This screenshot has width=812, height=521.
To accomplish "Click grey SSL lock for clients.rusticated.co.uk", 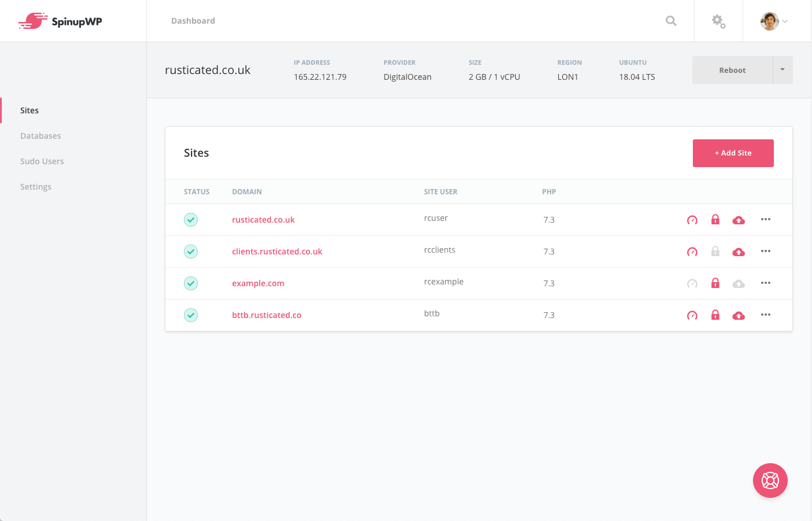I will (715, 251).
